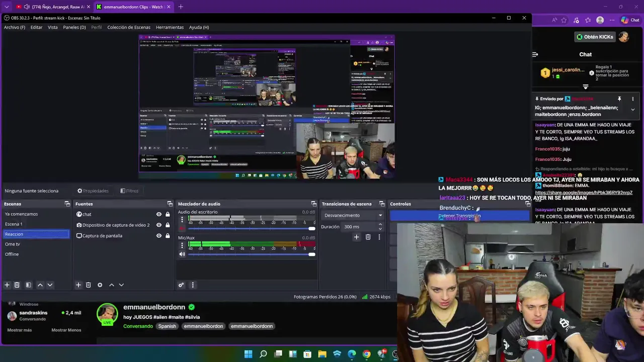Toggle visibility of Dispositivo de captura de video 2
Viewport: 644px width, 362px height.
pos(159,225)
